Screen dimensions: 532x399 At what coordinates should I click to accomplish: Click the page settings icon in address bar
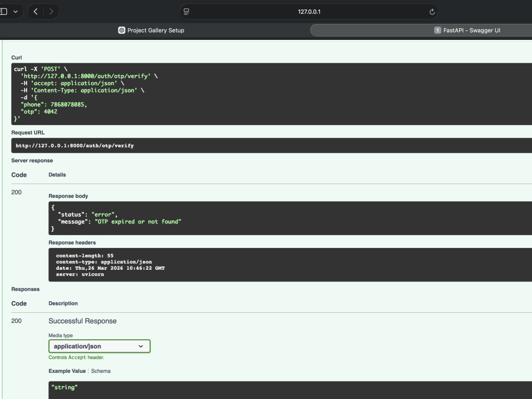pyautogui.click(x=186, y=12)
